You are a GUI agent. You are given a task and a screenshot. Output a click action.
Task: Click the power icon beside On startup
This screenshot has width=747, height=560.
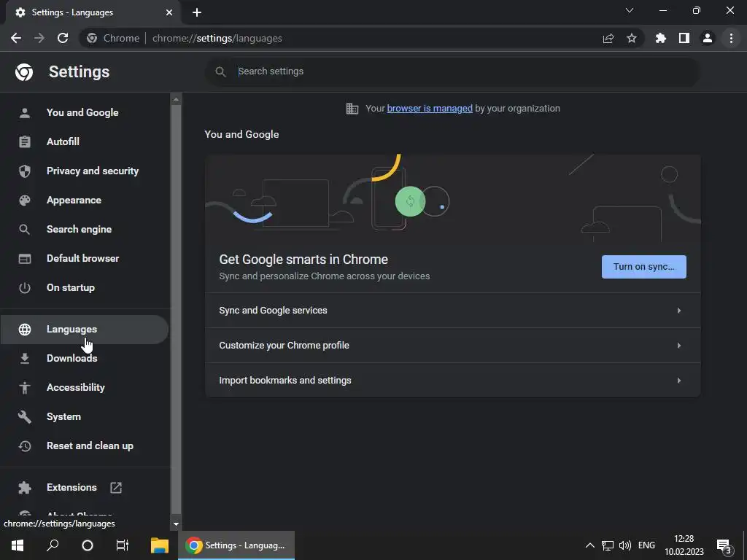(24, 287)
